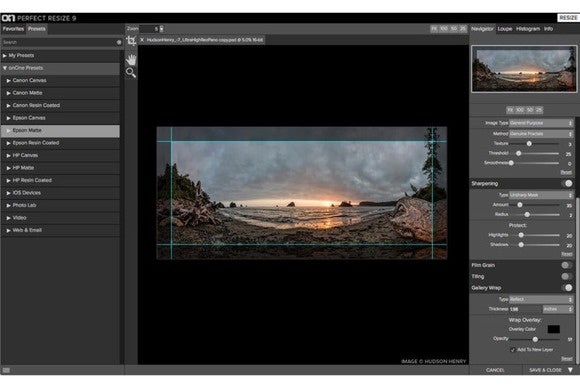Switch to the Favorites tab
Viewport: 580px width, 388px height.
pyautogui.click(x=13, y=29)
